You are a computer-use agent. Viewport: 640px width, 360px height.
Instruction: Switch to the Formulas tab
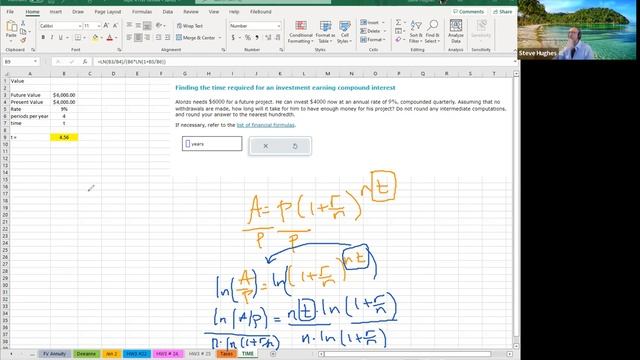[142, 12]
